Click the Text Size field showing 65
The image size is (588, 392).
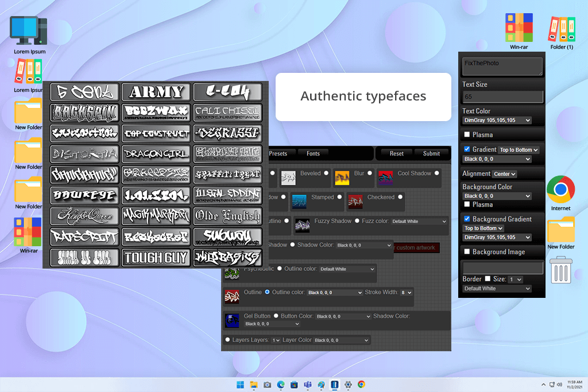point(502,96)
